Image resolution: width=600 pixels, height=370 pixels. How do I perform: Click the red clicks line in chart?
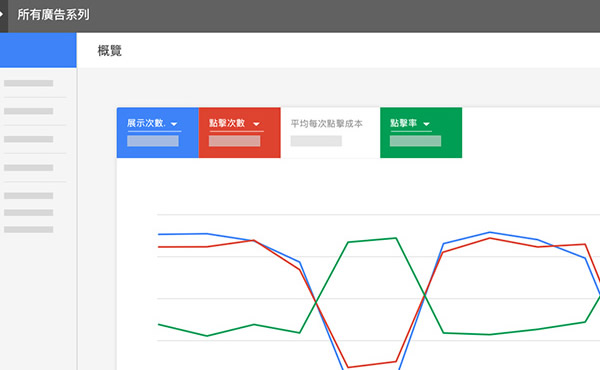coord(490,238)
